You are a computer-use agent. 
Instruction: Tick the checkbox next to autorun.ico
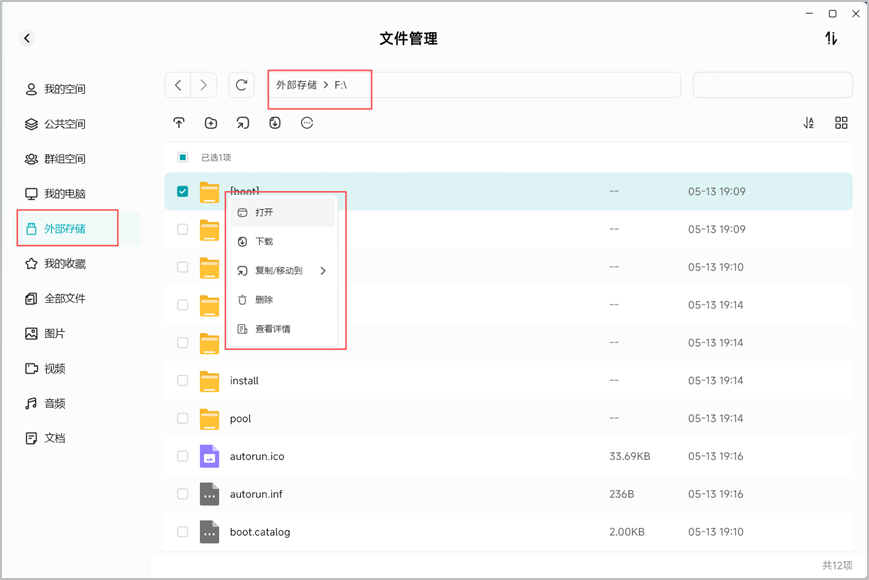pyautogui.click(x=182, y=456)
